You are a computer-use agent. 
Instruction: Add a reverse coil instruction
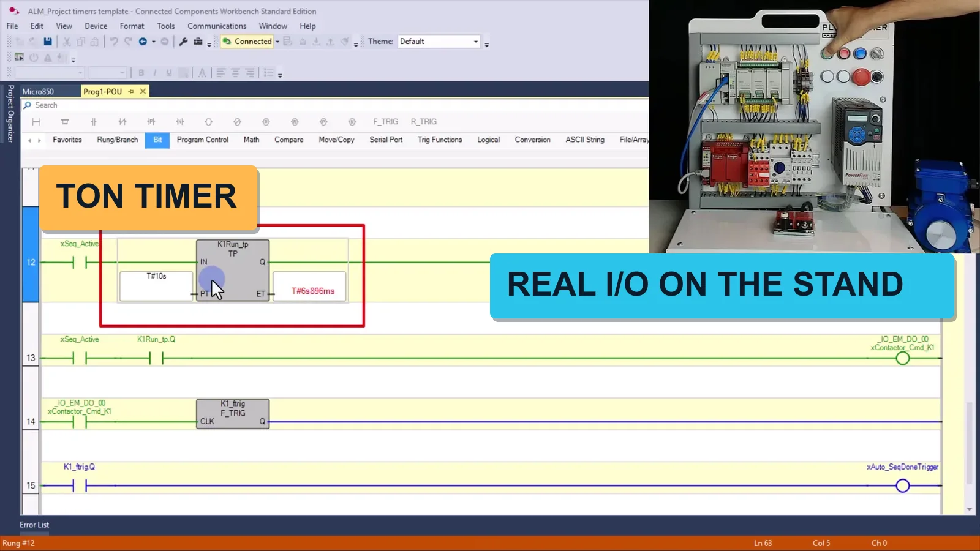point(238,122)
